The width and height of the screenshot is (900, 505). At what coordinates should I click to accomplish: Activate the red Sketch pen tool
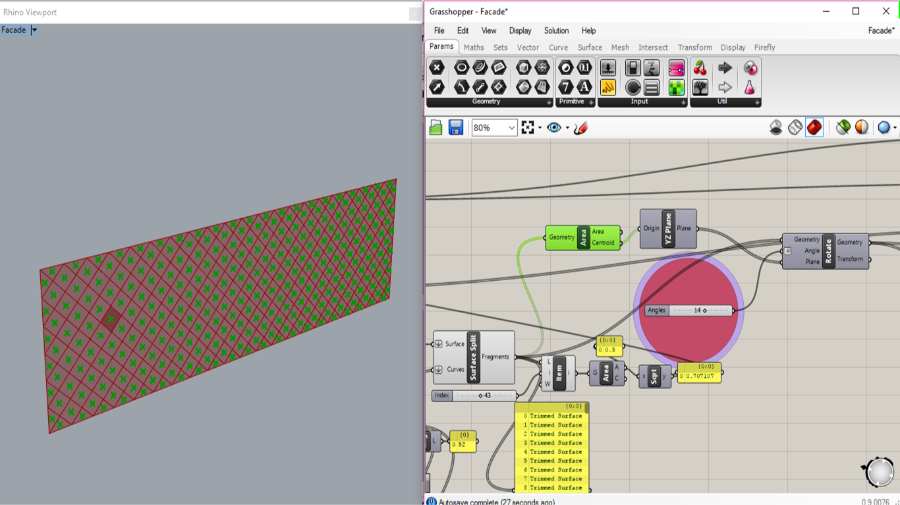[x=580, y=127]
